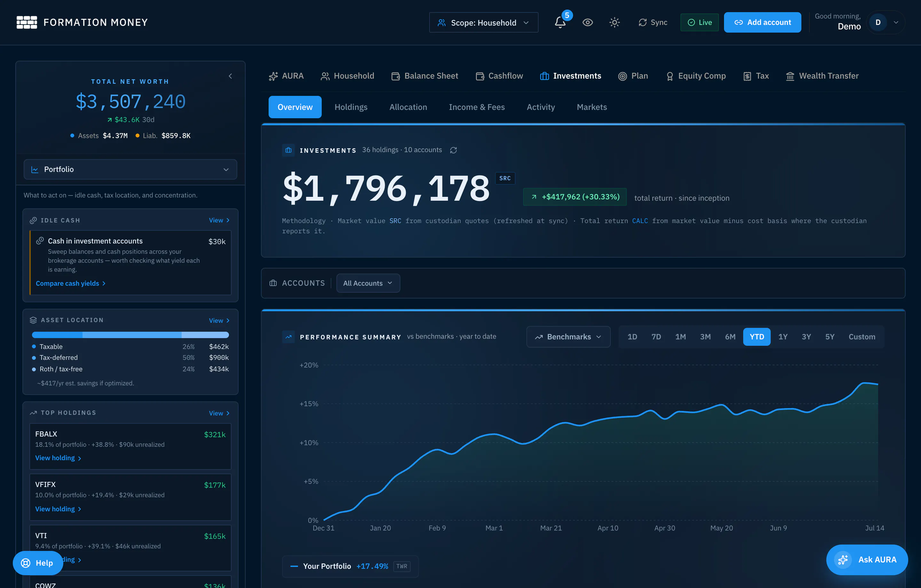Choose the Custom time range

point(862,337)
